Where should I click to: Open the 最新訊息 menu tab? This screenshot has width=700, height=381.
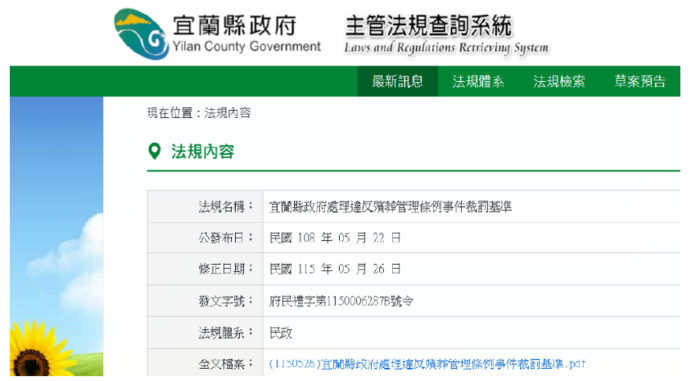[x=397, y=81]
